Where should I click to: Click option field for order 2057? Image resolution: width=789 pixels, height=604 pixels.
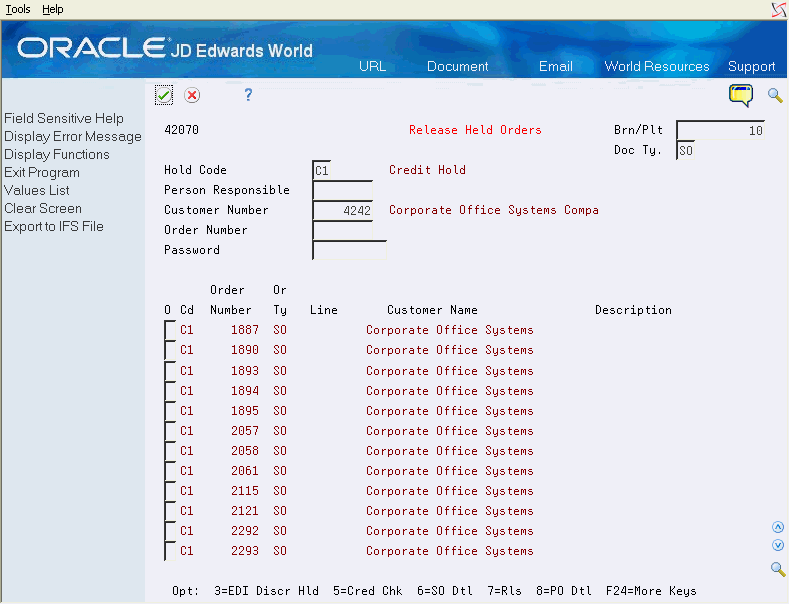[x=170, y=431]
